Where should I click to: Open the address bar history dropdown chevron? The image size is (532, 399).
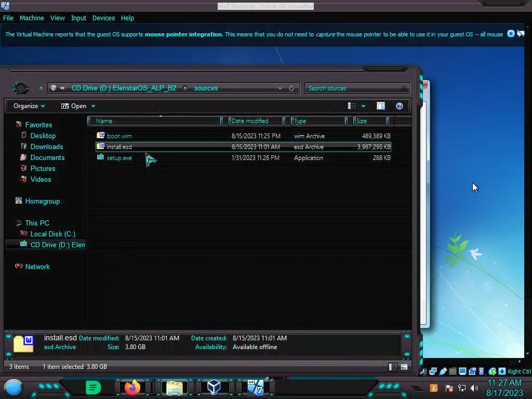click(x=280, y=88)
